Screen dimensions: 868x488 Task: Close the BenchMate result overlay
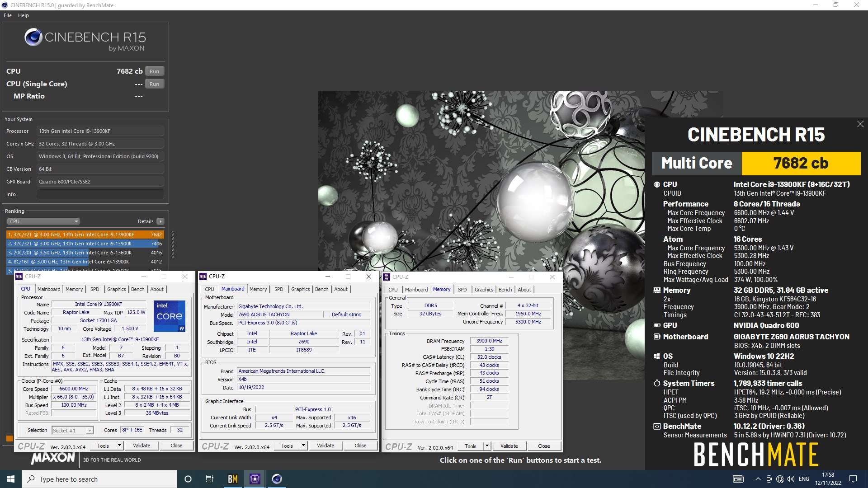(860, 124)
